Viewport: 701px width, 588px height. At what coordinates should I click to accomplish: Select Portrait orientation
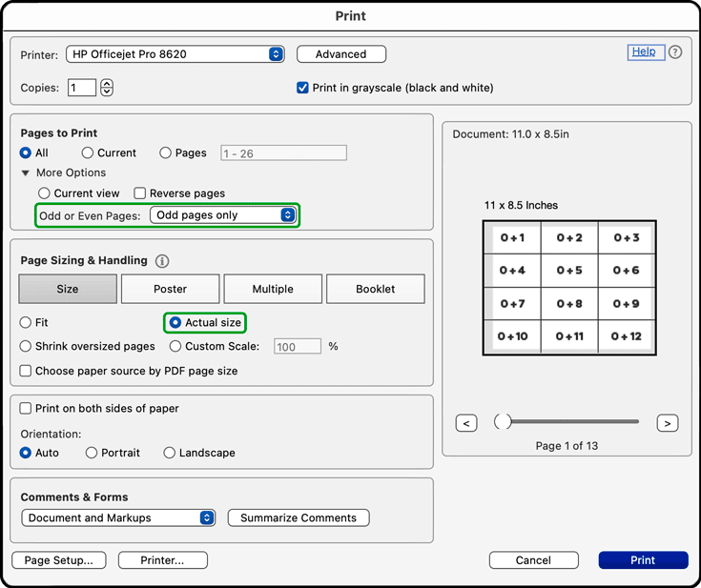92,453
